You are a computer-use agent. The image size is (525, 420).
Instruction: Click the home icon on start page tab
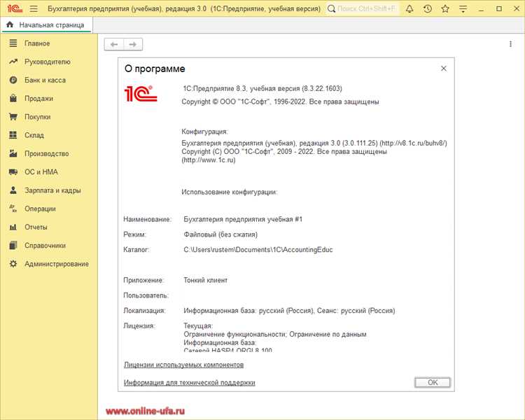10,24
